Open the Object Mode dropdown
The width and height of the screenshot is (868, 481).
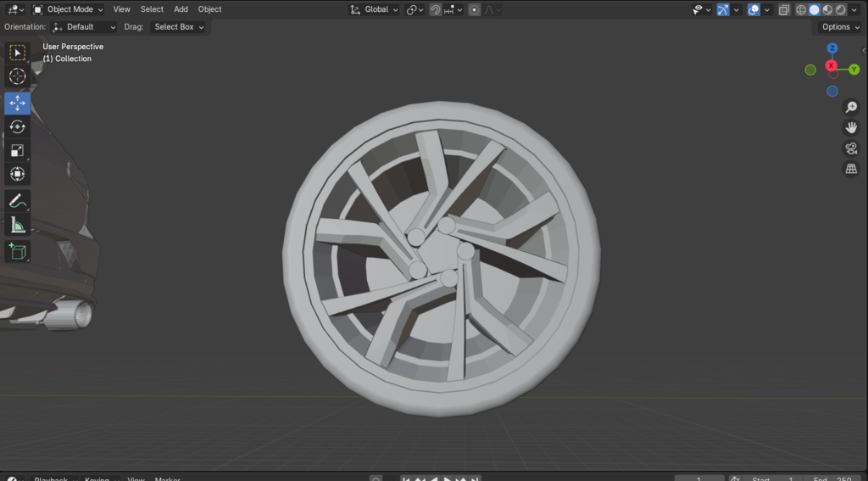pyautogui.click(x=68, y=9)
